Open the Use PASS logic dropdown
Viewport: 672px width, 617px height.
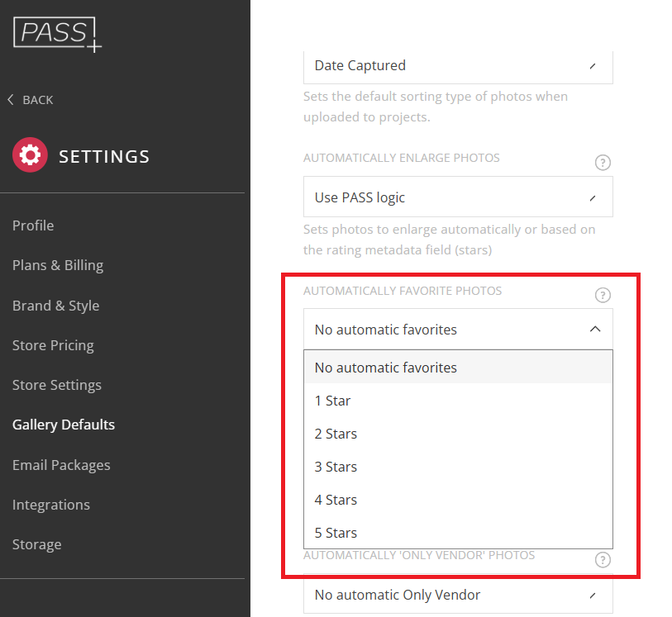coord(458,197)
